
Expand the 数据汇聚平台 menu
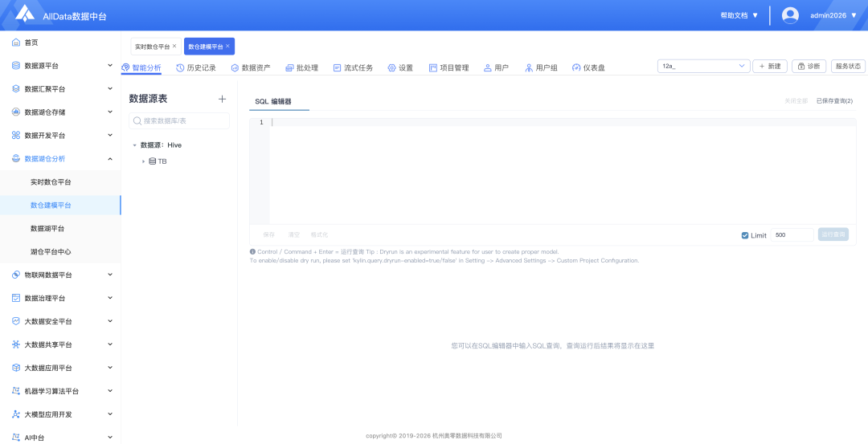click(110, 88)
